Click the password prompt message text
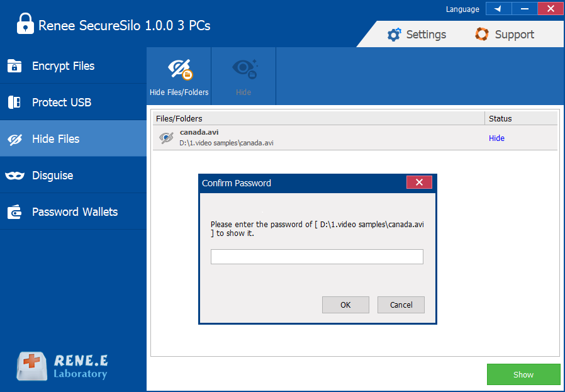Screen dimensions: 565x392 pyautogui.click(x=317, y=229)
